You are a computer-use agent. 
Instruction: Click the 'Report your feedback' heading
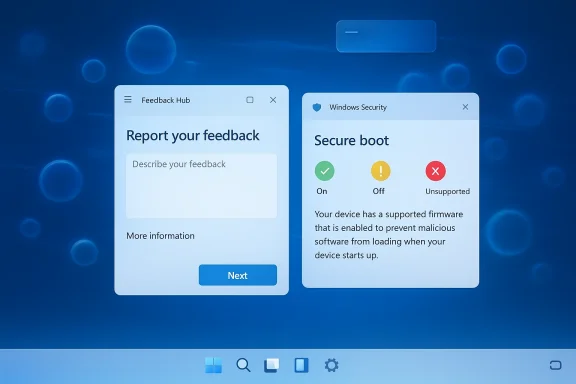coord(193,136)
